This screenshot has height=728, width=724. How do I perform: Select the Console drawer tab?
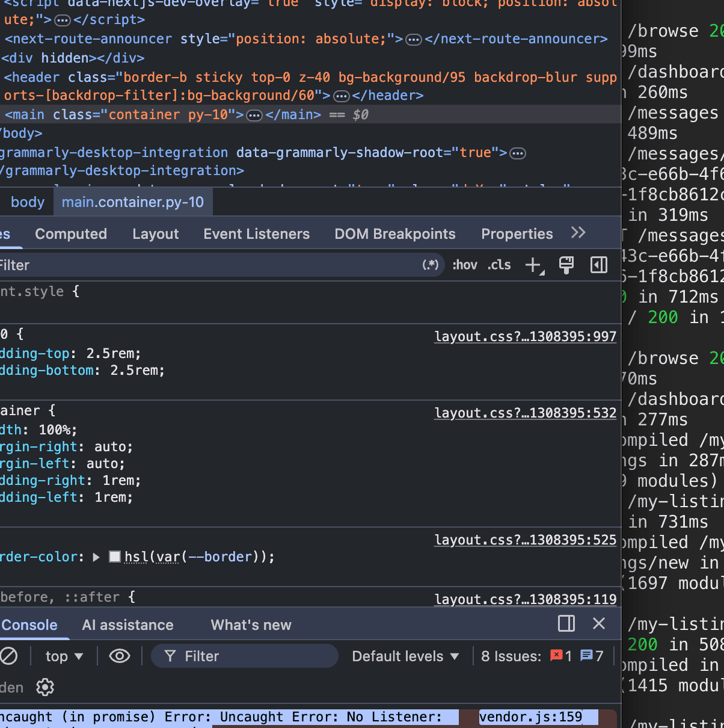[29, 625]
